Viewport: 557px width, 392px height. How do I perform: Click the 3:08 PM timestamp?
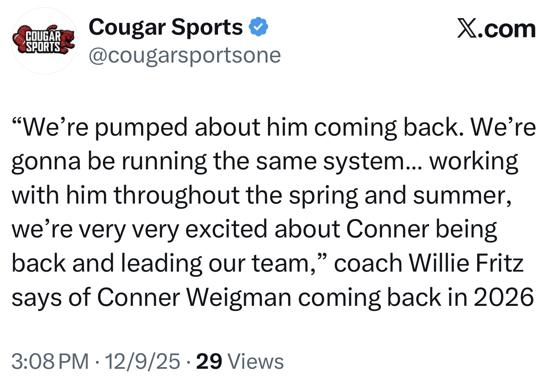pos(50,362)
